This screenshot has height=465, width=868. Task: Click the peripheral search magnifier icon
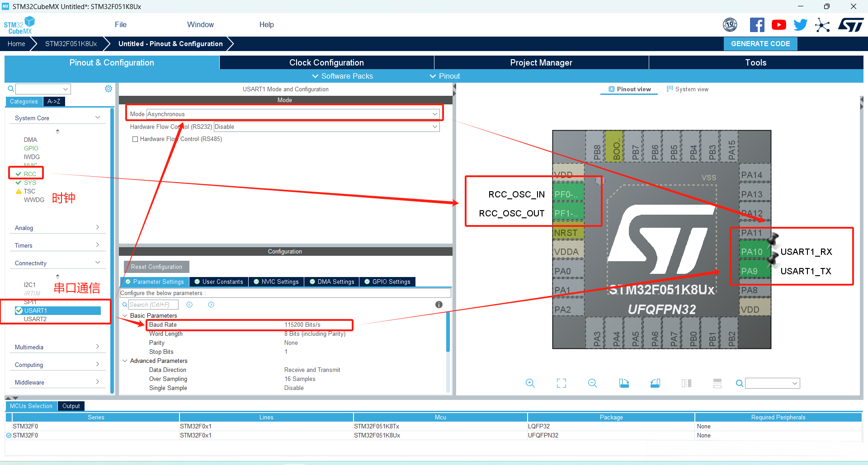[11, 89]
